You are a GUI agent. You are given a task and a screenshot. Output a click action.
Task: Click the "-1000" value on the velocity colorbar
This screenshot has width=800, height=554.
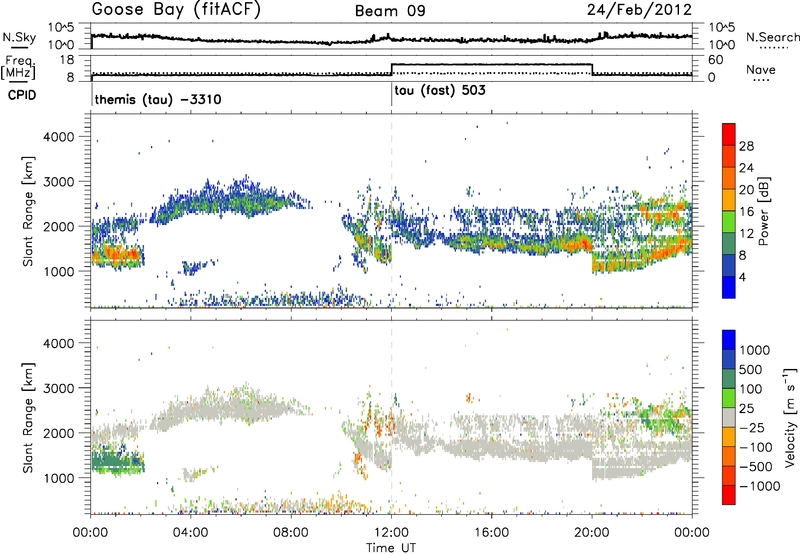point(760,486)
